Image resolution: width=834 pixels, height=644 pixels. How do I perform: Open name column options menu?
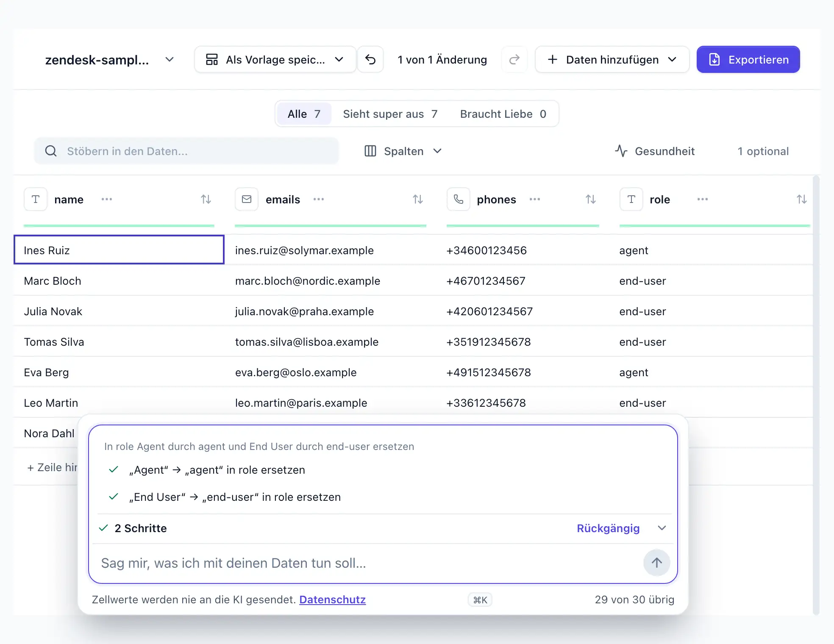[x=107, y=199]
